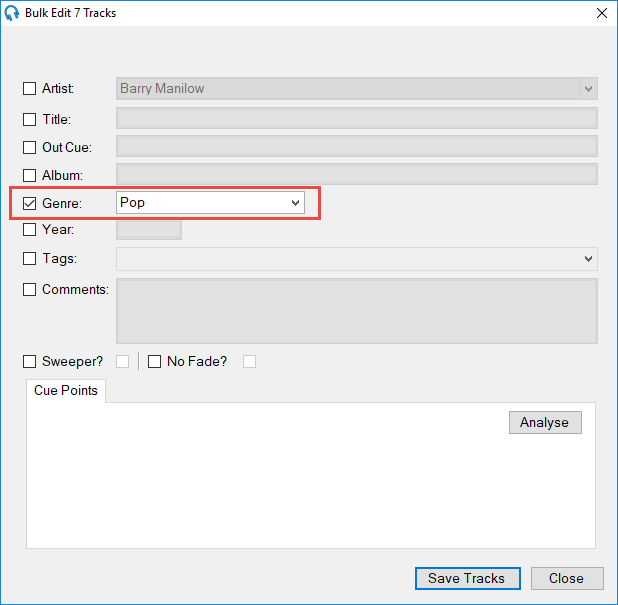The height and width of the screenshot is (605, 618).
Task: Enable the Comments checkbox
Action: pyautogui.click(x=30, y=290)
